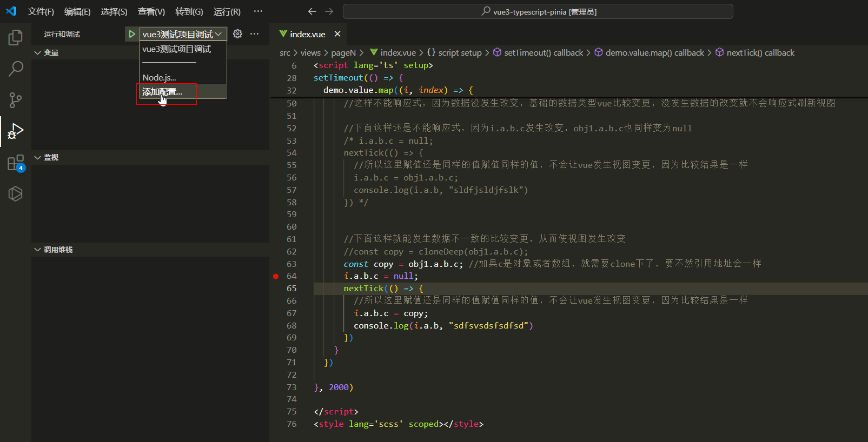Click the index.vue breadcrumb
The height and width of the screenshot is (442, 868).
pyautogui.click(x=393, y=52)
